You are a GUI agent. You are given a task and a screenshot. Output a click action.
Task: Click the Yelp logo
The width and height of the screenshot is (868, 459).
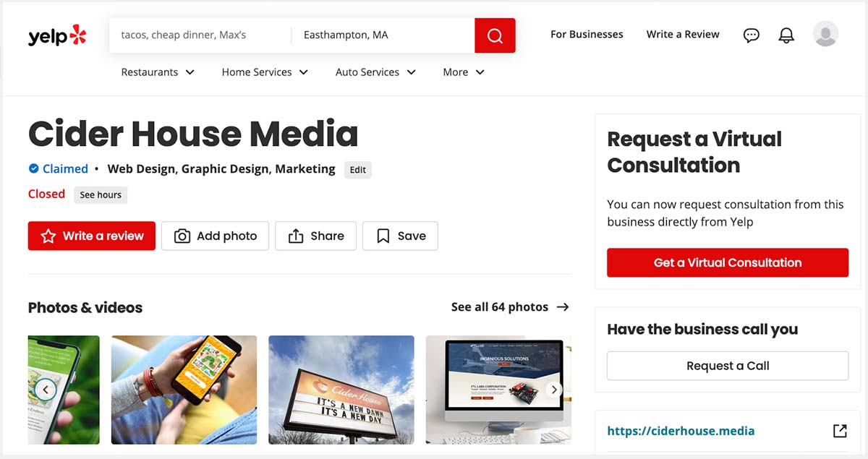pyautogui.click(x=57, y=35)
